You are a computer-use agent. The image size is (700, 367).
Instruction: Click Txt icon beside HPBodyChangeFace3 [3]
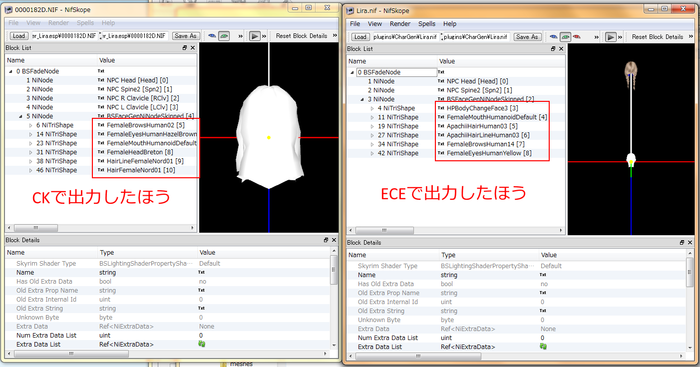441,108
